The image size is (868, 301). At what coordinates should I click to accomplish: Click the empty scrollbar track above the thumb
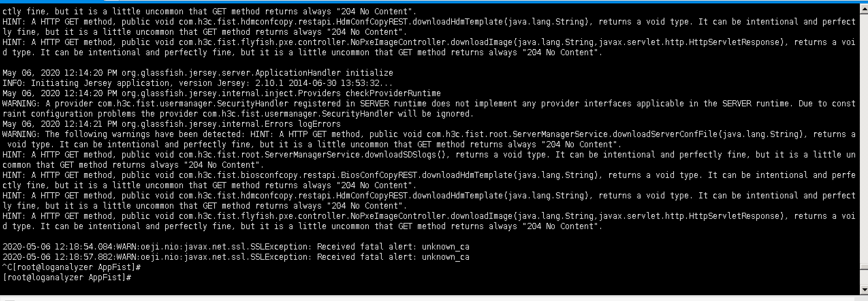click(x=864, y=136)
